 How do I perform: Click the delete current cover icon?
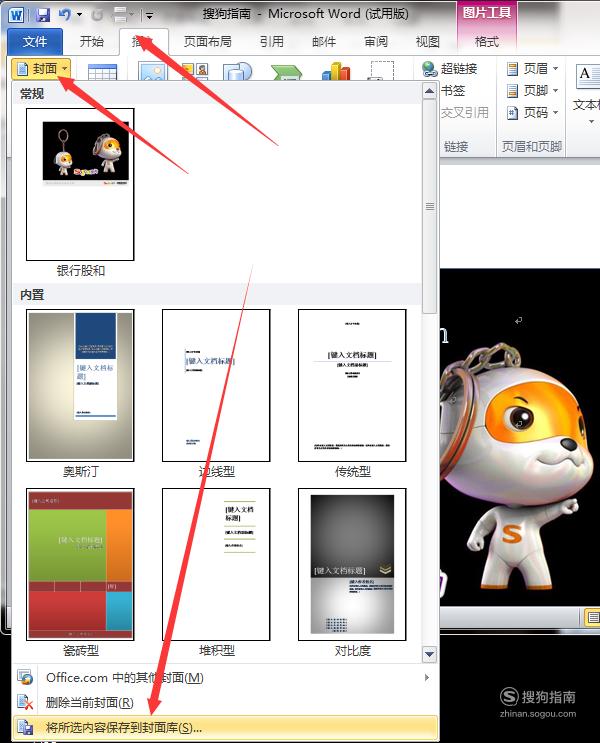pos(25,702)
